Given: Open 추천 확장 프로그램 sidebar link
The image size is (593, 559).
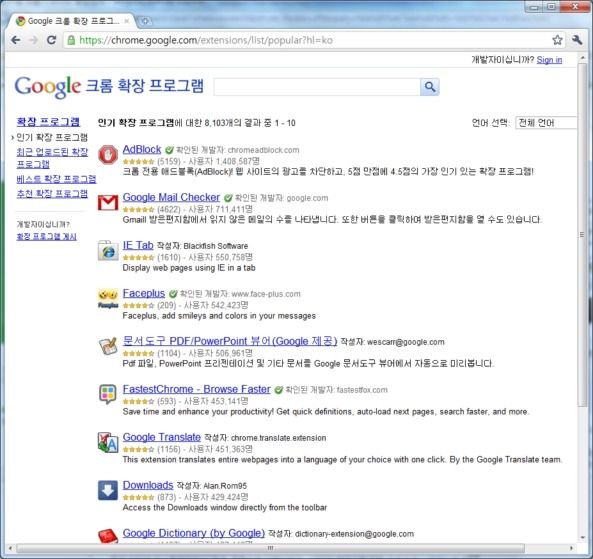Looking at the screenshot, I should click(x=52, y=194).
